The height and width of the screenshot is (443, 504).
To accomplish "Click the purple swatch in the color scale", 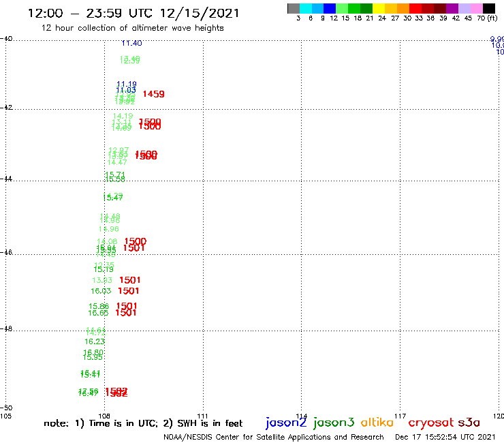I will pos(452,8).
